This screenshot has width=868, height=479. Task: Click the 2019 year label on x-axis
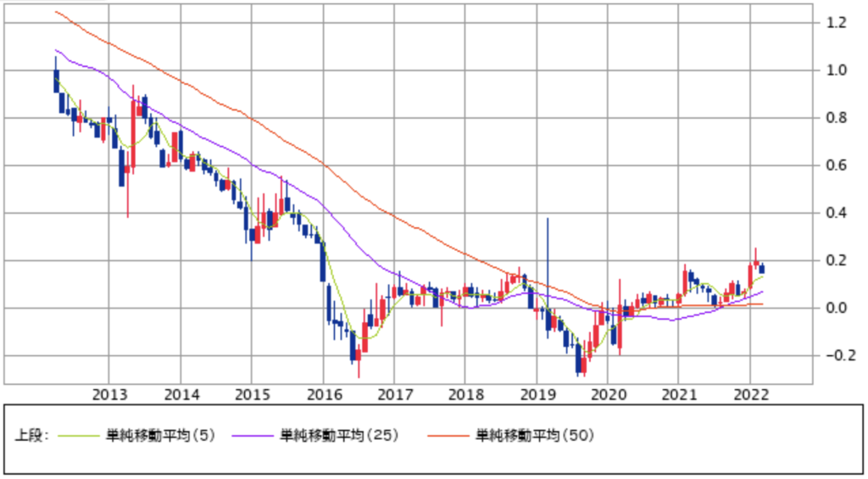536,395
